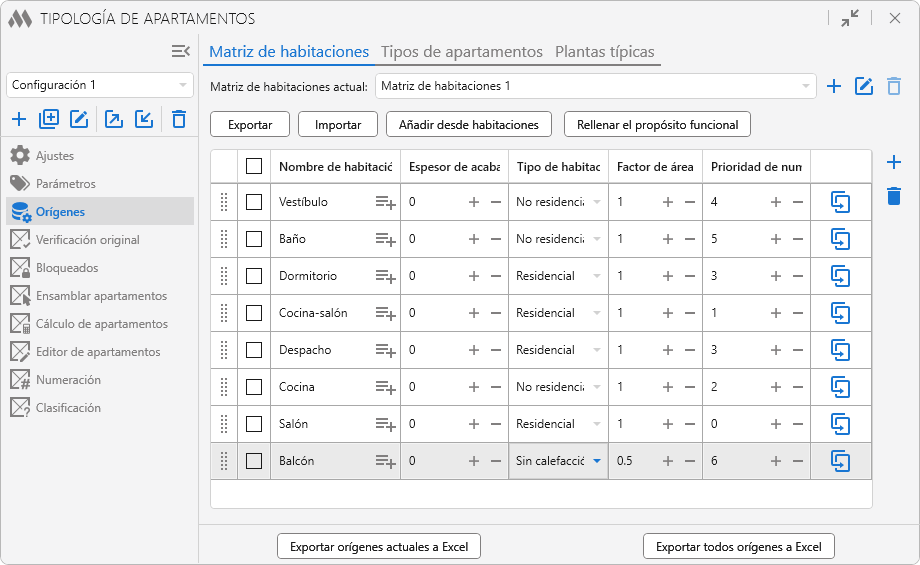This screenshot has height=565, width=920.
Task: Click add-to-list icon beside Dormitorio name
Action: pos(385,276)
